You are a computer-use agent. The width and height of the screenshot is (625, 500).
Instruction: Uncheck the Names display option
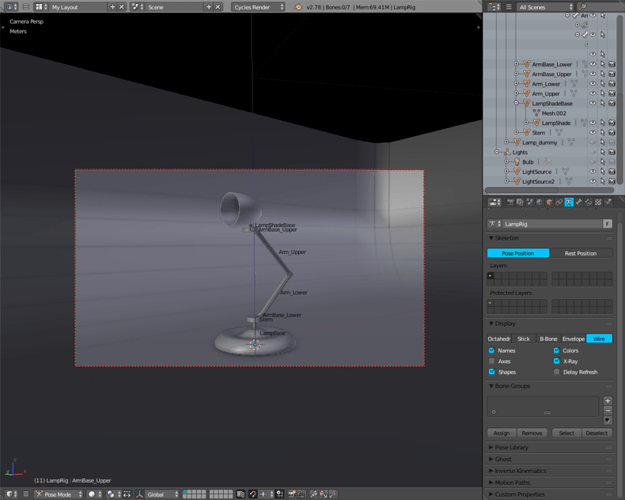point(492,351)
